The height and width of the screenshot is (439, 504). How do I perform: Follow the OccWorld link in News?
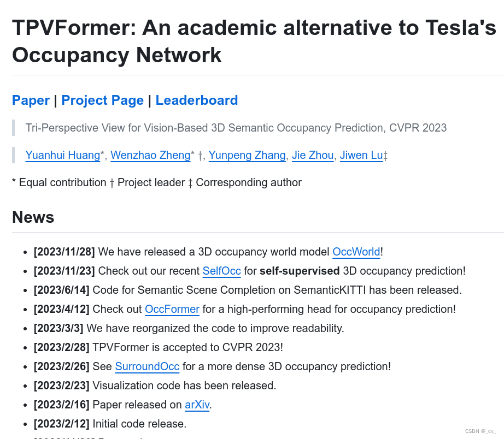click(x=356, y=252)
